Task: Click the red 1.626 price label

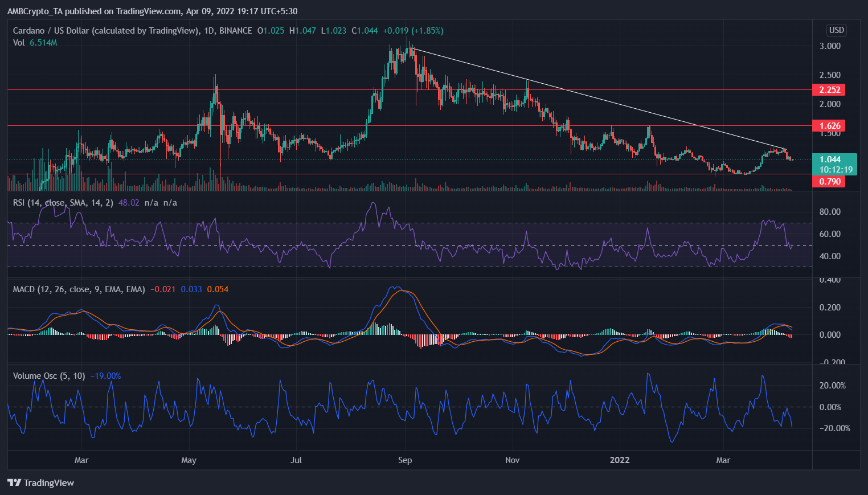Action: click(829, 126)
